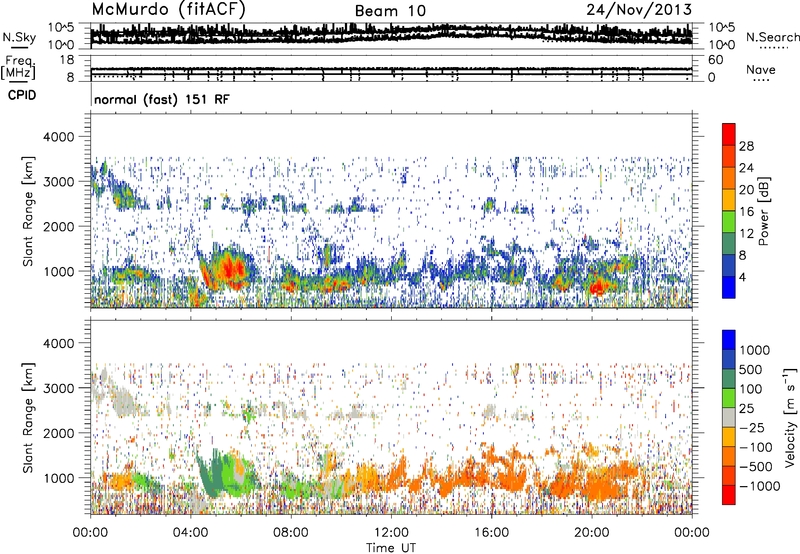
Task: Click the red top of Power colorbar
Action: click(x=729, y=134)
